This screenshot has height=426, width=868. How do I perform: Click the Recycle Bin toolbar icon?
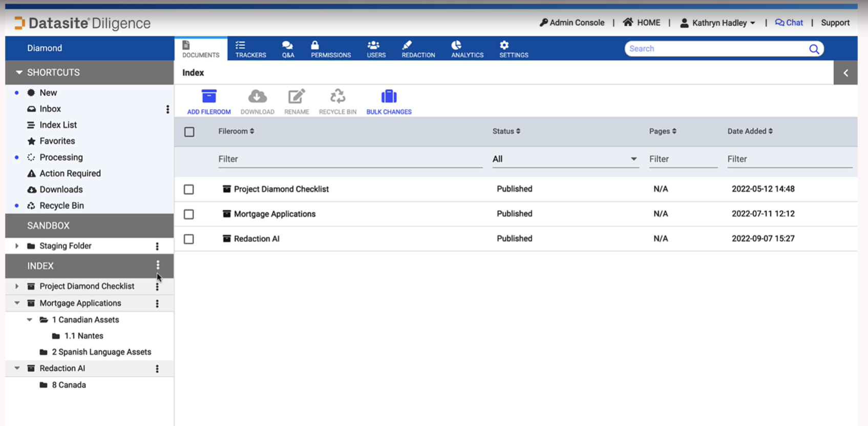point(337,96)
